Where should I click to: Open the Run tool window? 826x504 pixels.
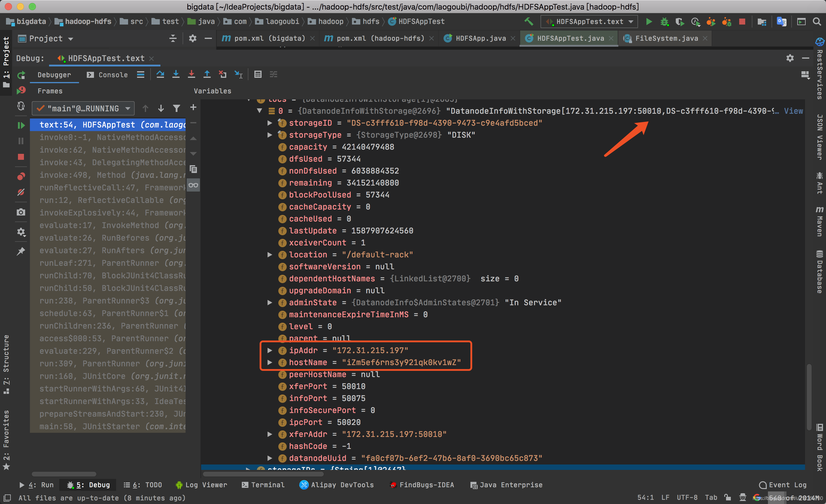pos(37,485)
